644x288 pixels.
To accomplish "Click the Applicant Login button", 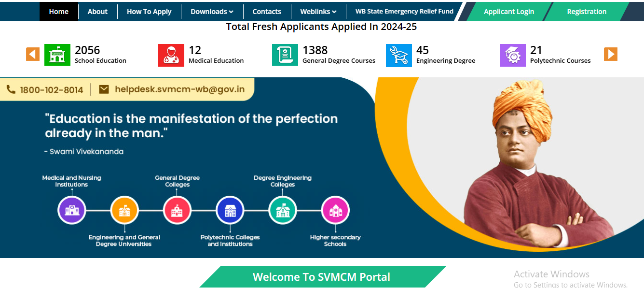I will click(x=509, y=12).
